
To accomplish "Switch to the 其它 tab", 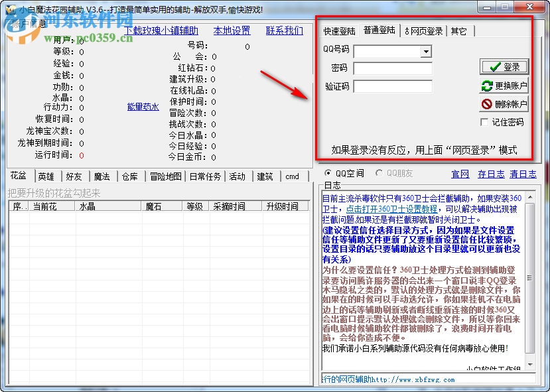I will click(459, 31).
